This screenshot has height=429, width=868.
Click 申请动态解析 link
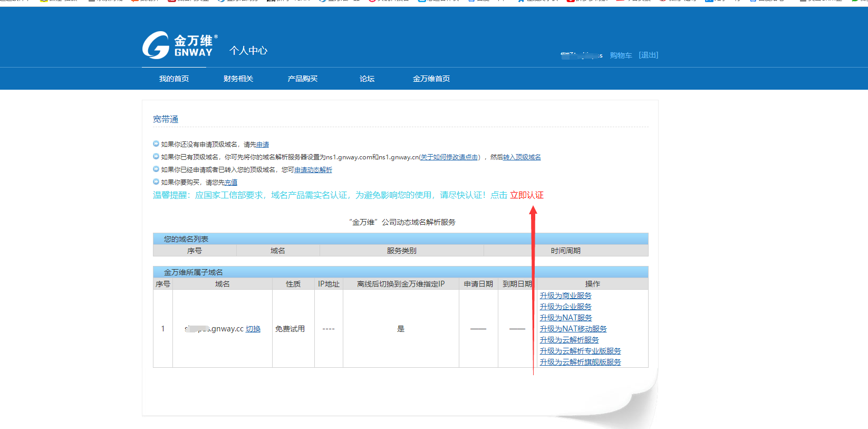click(313, 170)
